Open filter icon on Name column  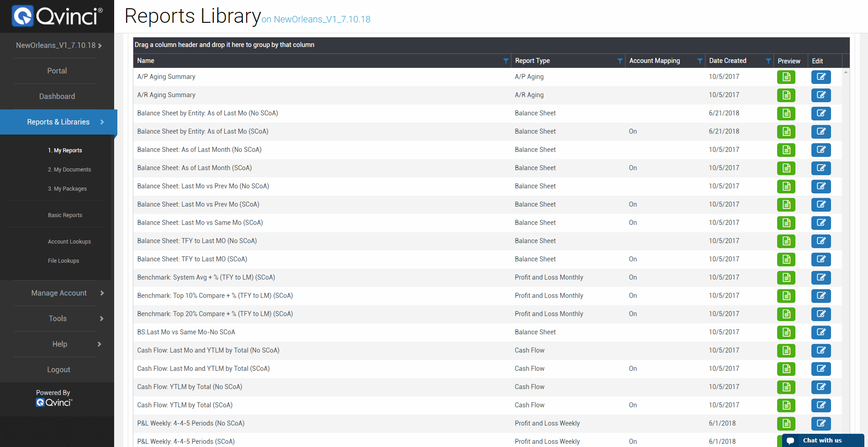tap(505, 61)
